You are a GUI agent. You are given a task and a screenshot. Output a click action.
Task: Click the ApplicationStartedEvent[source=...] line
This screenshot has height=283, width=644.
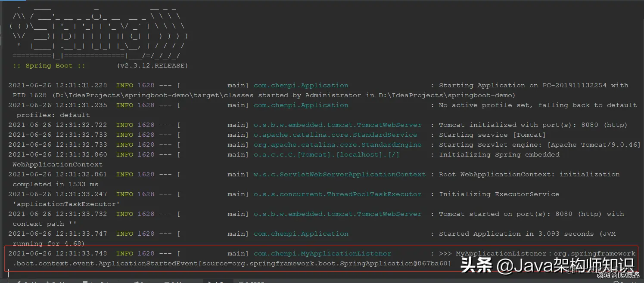[x=232, y=264]
